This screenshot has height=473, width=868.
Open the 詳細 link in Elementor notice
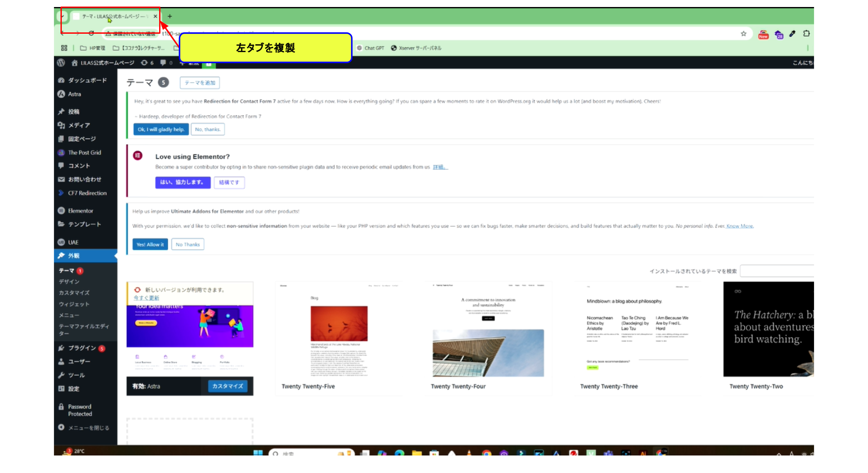point(439,167)
